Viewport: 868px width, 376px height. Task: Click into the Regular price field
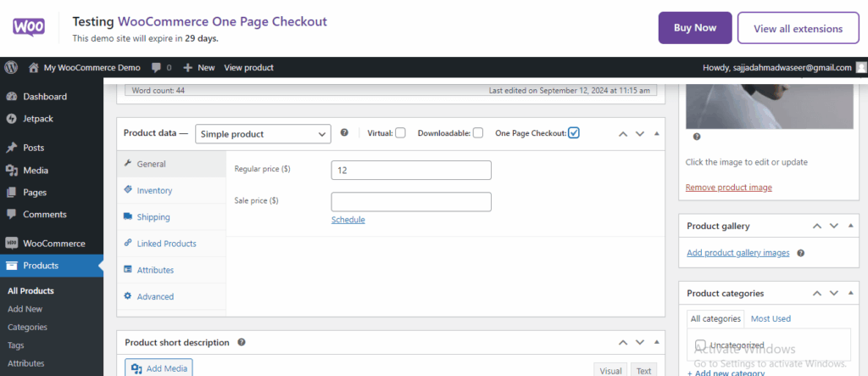click(x=411, y=171)
